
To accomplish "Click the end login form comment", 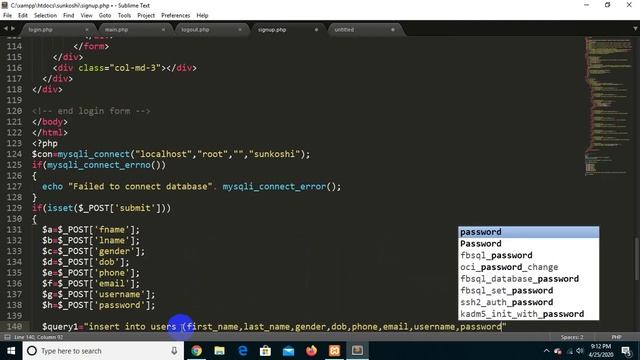I will (x=91, y=111).
